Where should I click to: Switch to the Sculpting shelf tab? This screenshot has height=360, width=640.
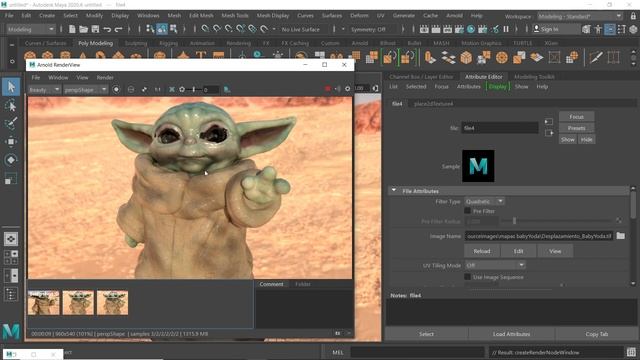(136, 43)
